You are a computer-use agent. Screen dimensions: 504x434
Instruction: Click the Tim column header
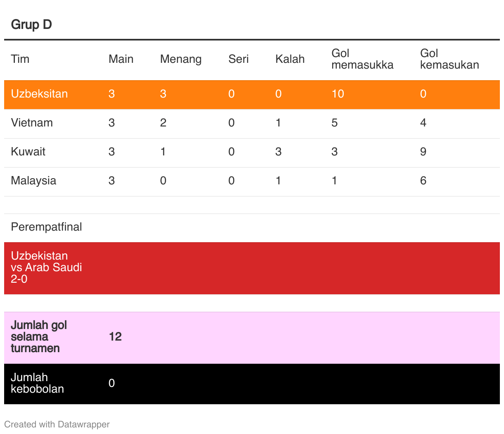[x=20, y=59]
